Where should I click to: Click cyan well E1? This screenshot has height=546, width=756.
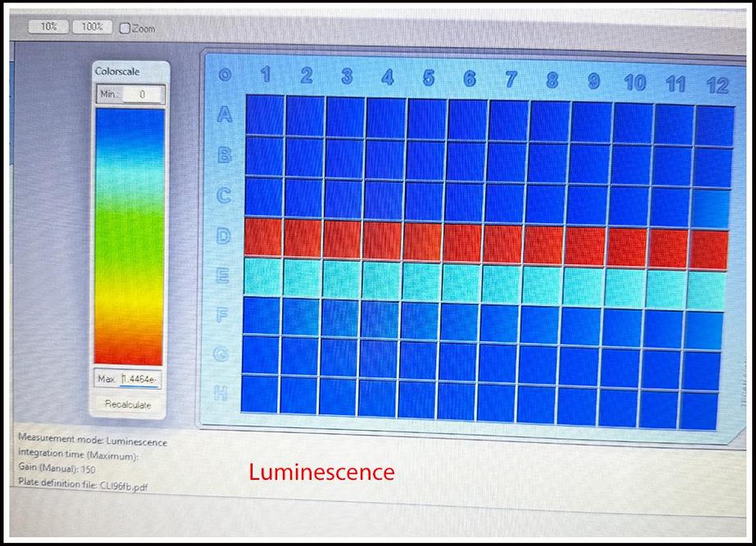coord(262,277)
